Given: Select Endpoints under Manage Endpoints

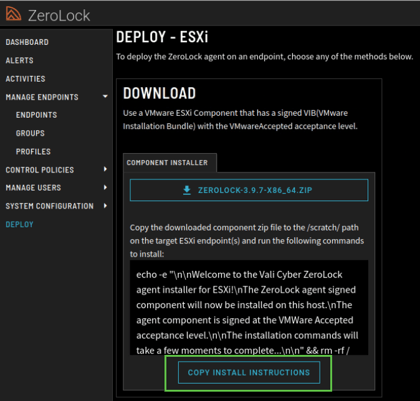Looking at the screenshot, I should 36,115.
